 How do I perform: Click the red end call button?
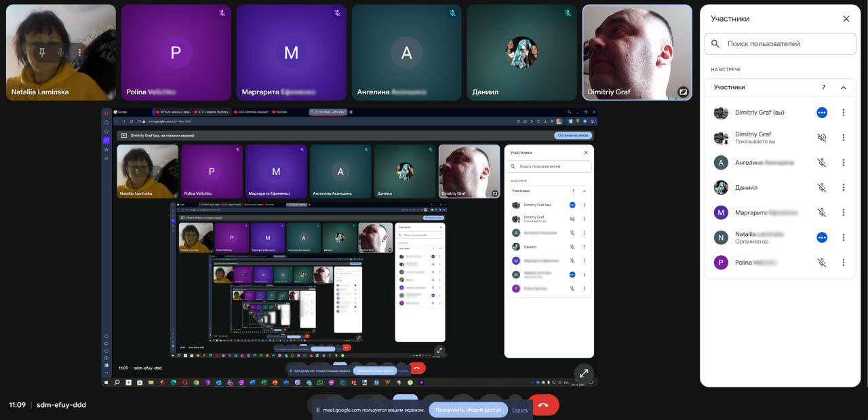tap(543, 405)
